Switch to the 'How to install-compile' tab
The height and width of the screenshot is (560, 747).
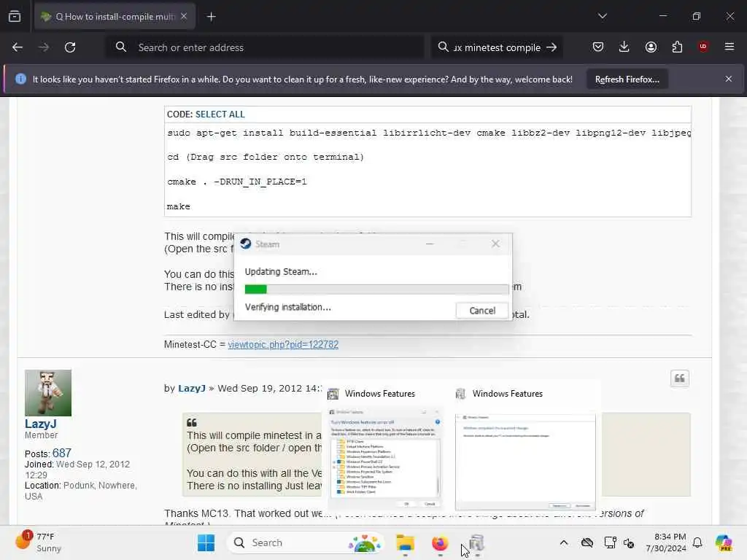[x=115, y=17]
